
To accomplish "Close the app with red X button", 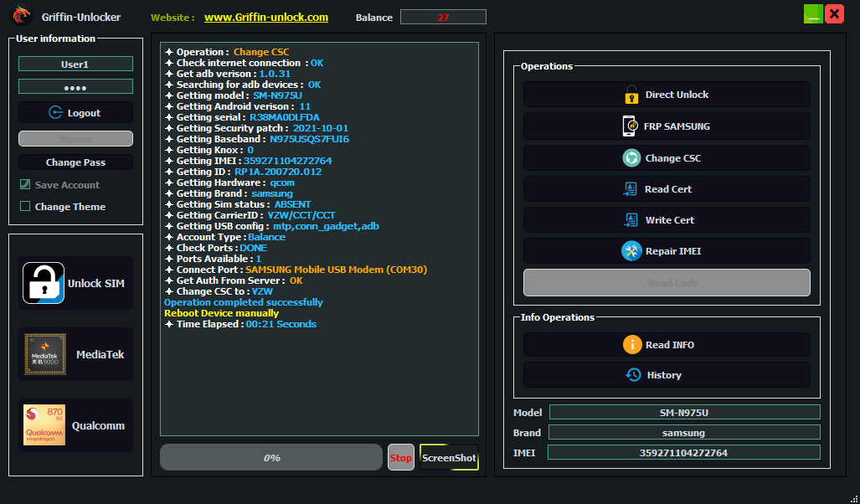I will click(x=834, y=13).
